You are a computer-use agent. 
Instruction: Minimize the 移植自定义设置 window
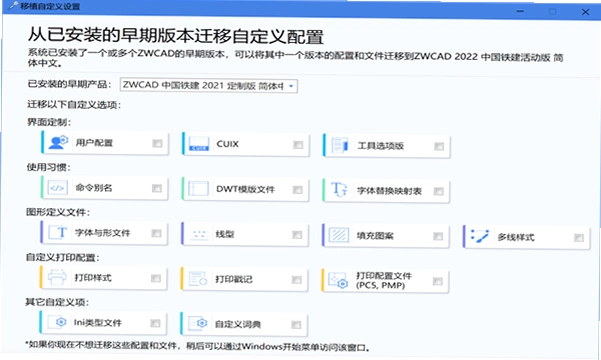(520, 12)
